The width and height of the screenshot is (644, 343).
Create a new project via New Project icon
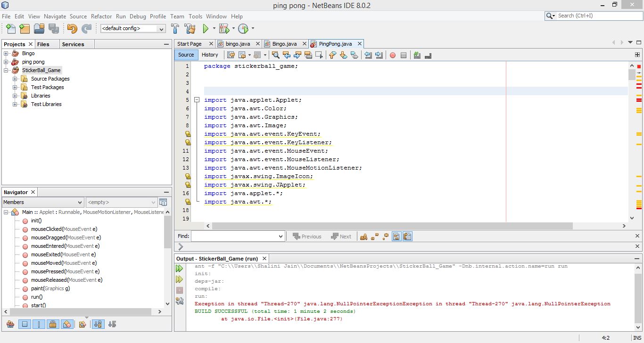[x=24, y=28]
